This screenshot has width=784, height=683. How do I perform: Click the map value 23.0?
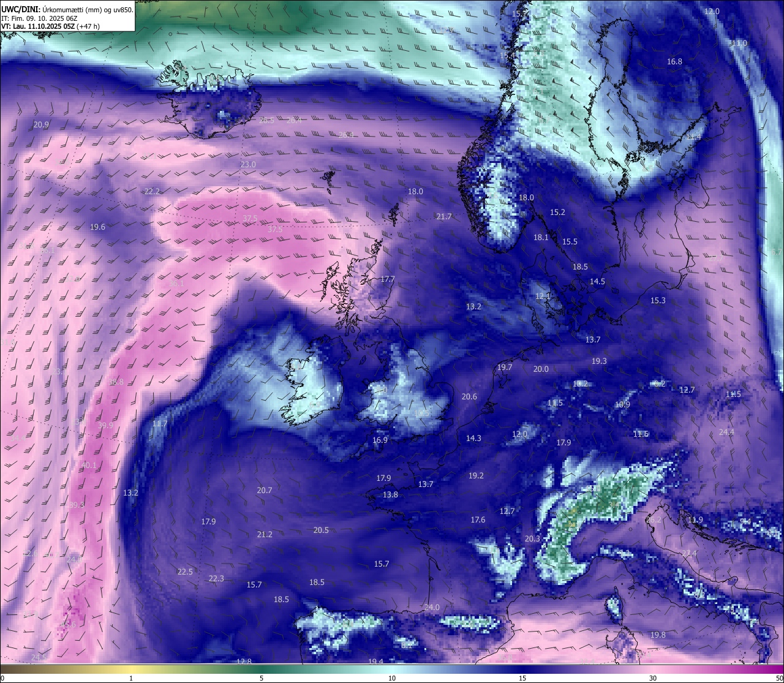point(248,165)
